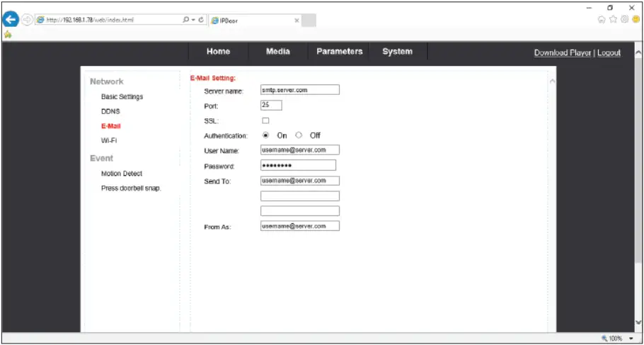Click the browser forward arrow
Image resolution: width=644 pixels, height=345 pixels.
(27, 20)
